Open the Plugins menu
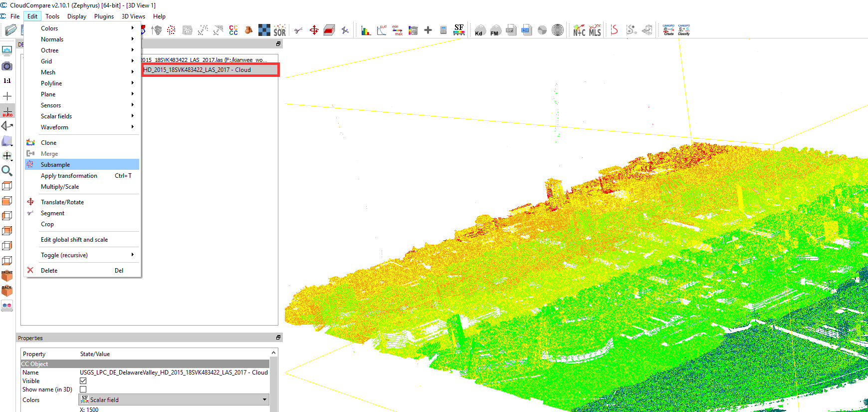This screenshot has height=412, width=868. (104, 16)
